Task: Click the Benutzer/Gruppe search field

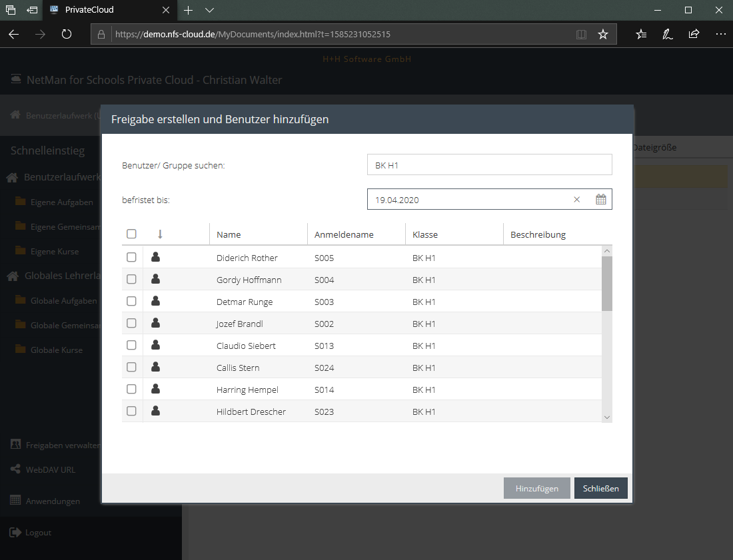Action: click(x=489, y=164)
